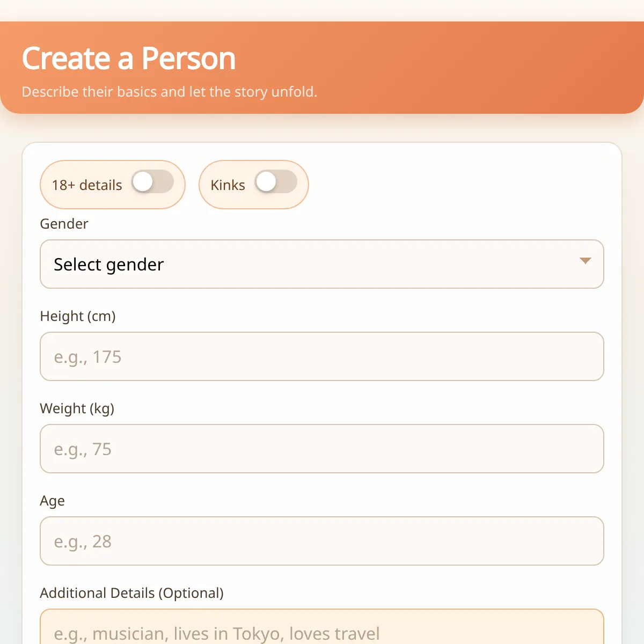Click the '18+ details' pill label text
The image size is (644, 644).
pos(87,185)
